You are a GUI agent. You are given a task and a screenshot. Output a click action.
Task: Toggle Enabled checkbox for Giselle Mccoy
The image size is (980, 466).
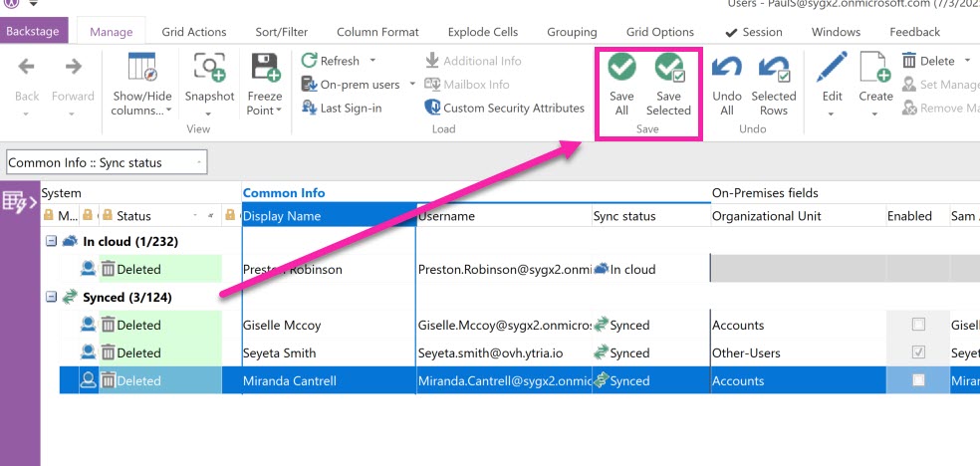point(918,325)
